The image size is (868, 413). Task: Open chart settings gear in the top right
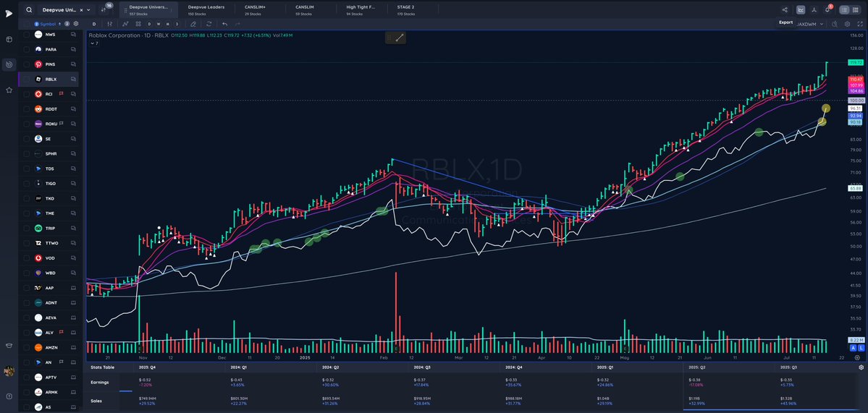pyautogui.click(x=847, y=24)
